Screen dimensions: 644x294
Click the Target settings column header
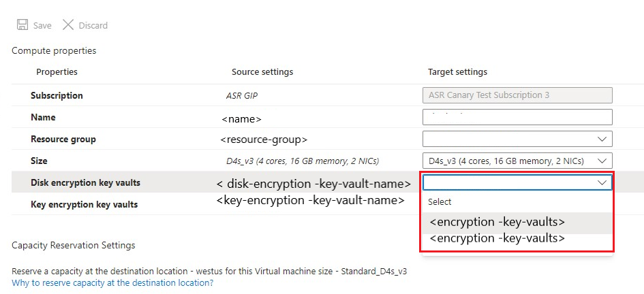click(x=457, y=71)
